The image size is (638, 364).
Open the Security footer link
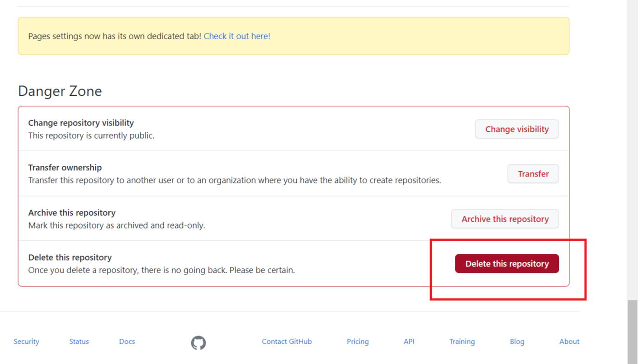(x=26, y=341)
